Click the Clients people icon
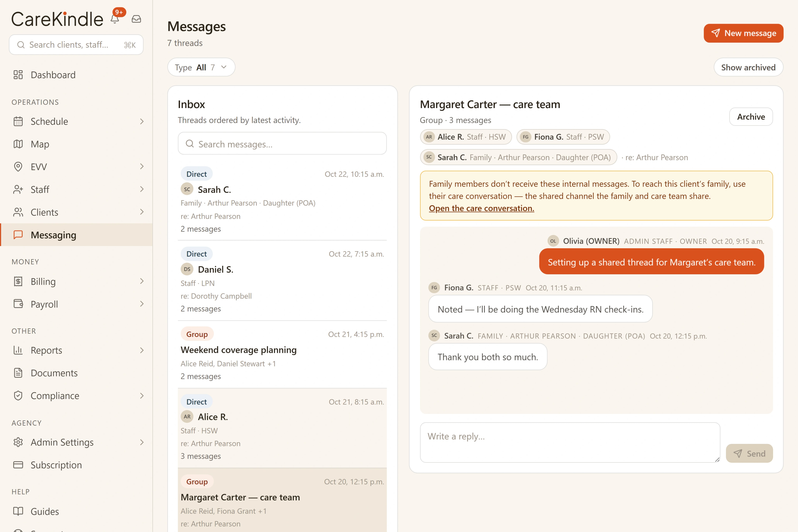 click(18, 212)
